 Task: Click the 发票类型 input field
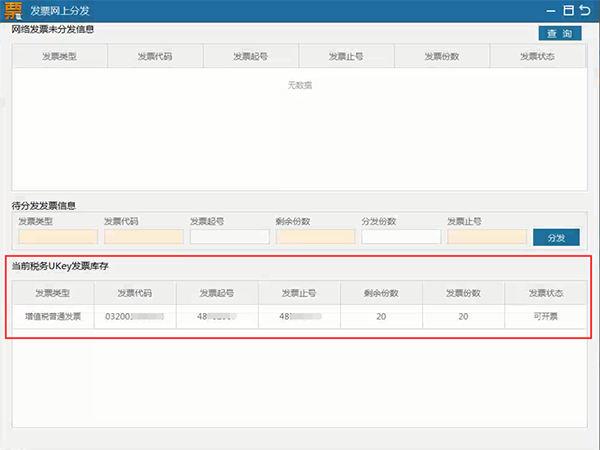click(x=58, y=237)
